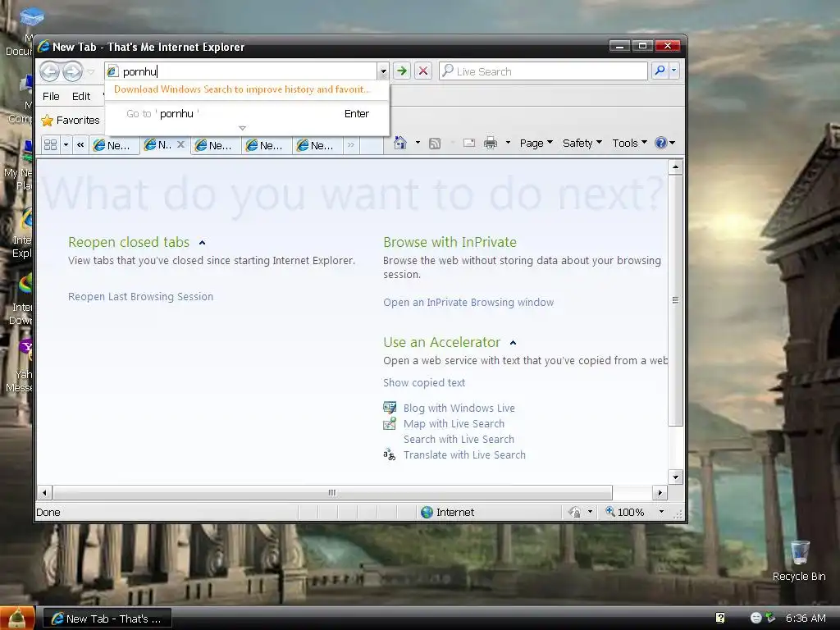Viewport: 840px width, 630px height.
Task: Click the Feeds RSS icon
Action: tap(435, 143)
